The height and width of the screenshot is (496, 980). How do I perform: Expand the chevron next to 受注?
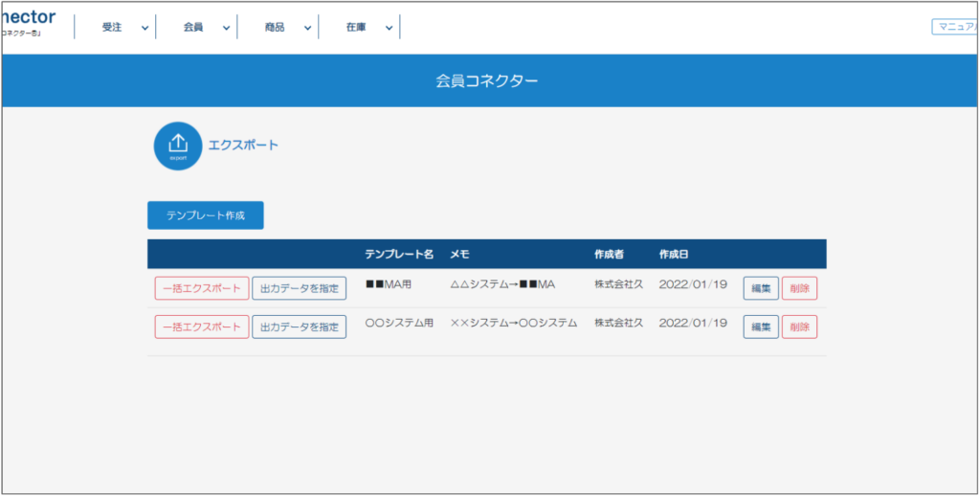point(145,28)
